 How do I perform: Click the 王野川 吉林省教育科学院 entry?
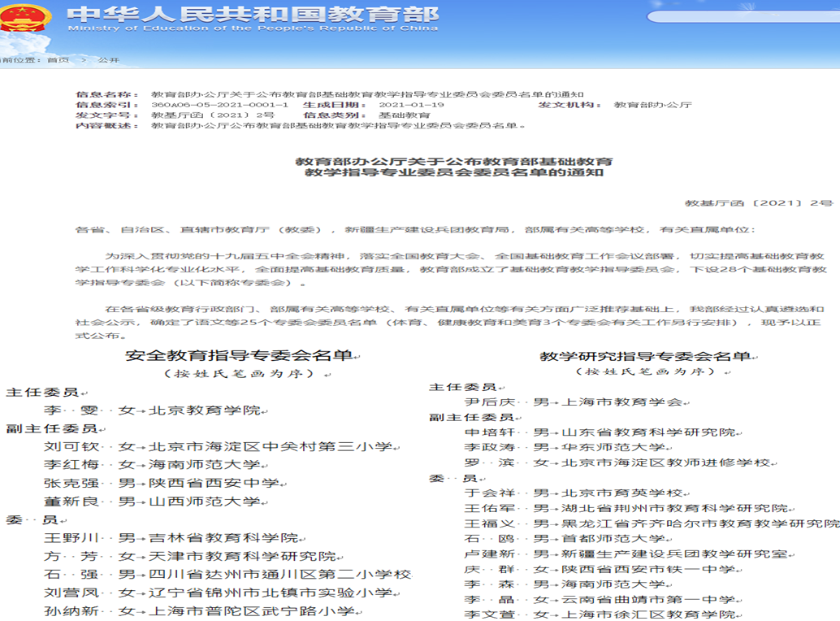[x=171, y=538]
